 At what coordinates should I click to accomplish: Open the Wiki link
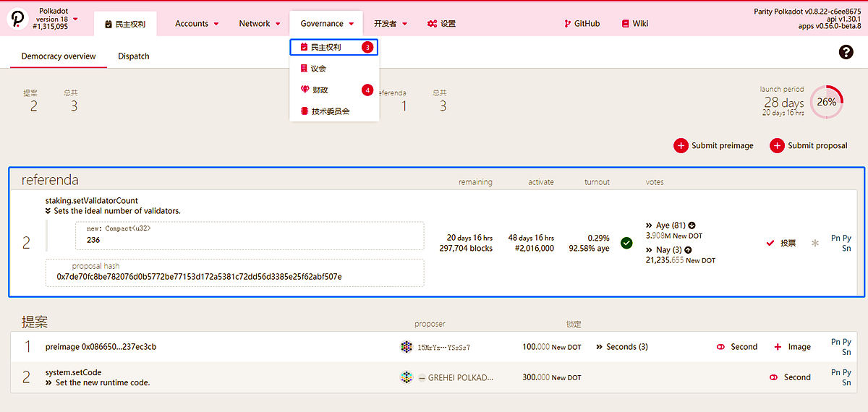635,24
